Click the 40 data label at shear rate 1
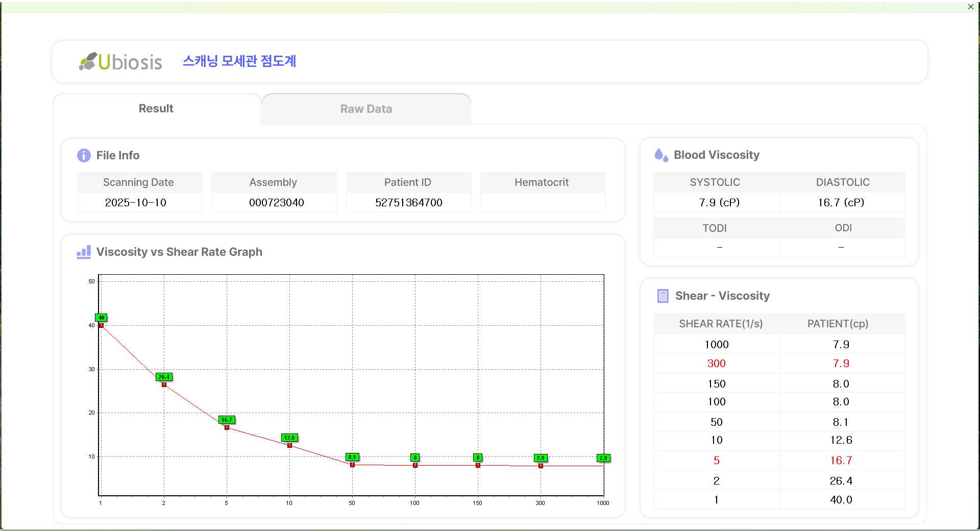 coord(101,318)
